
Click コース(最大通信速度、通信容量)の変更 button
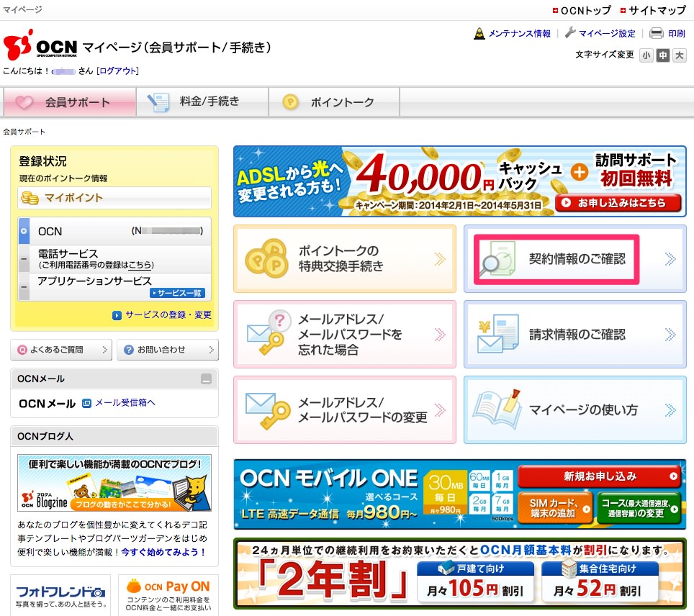click(x=639, y=508)
